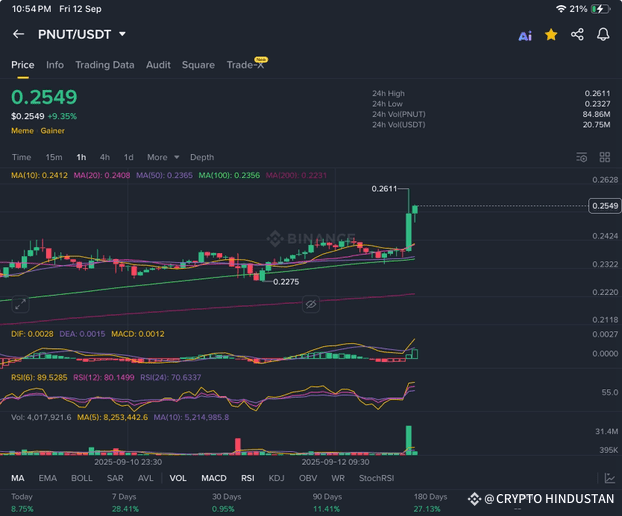Go back using the left arrow

tap(18, 34)
